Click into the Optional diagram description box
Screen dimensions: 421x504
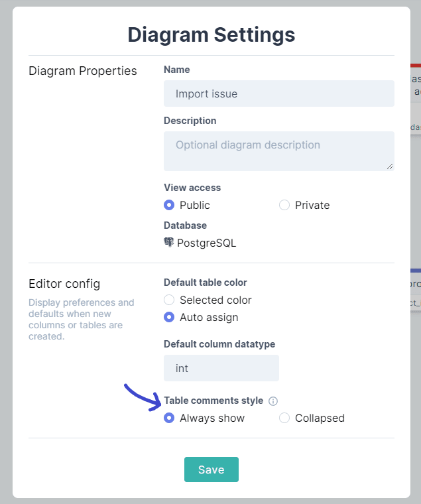(279, 151)
